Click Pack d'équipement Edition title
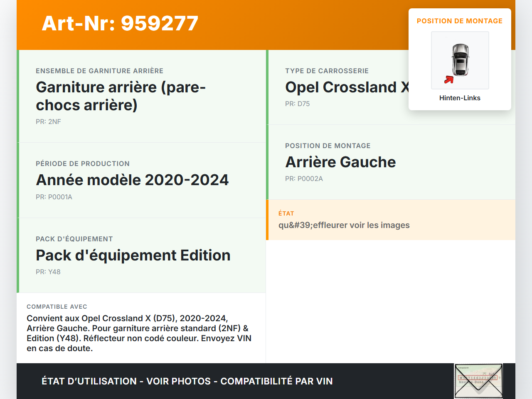This screenshot has width=532, height=399. click(x=133, y=255)
